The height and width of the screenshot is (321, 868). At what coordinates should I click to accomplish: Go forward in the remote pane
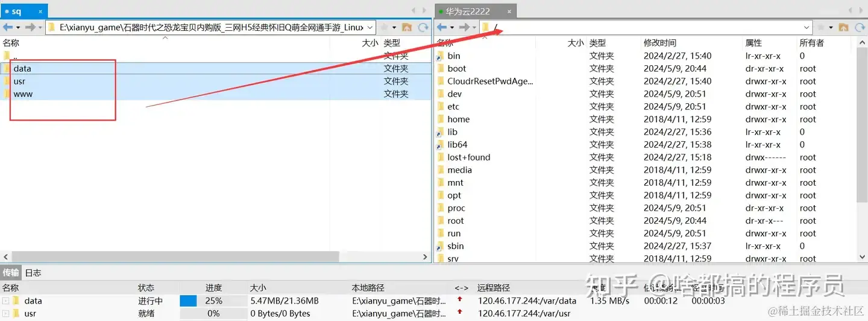tap(464, 27)
